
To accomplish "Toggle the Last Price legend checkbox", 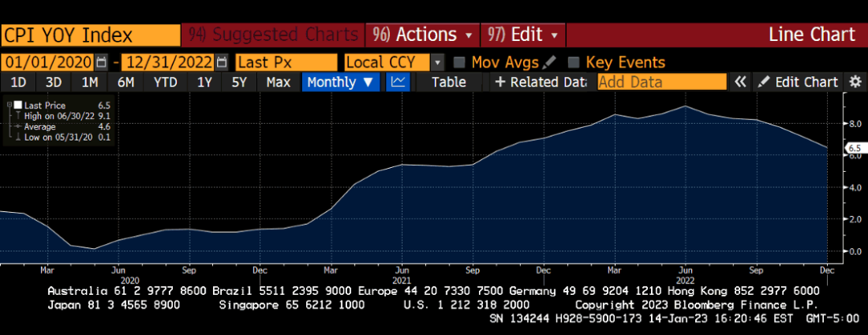I will (17, 105).
